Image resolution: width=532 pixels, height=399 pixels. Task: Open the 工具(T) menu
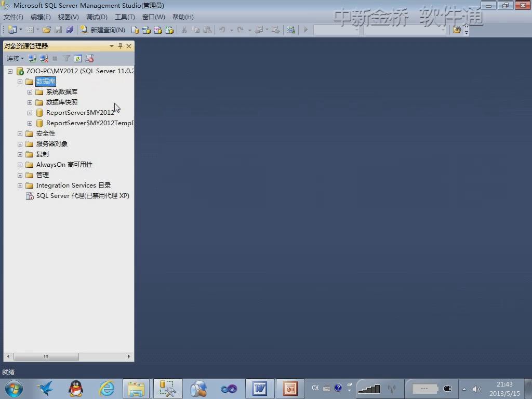point(125,17)
